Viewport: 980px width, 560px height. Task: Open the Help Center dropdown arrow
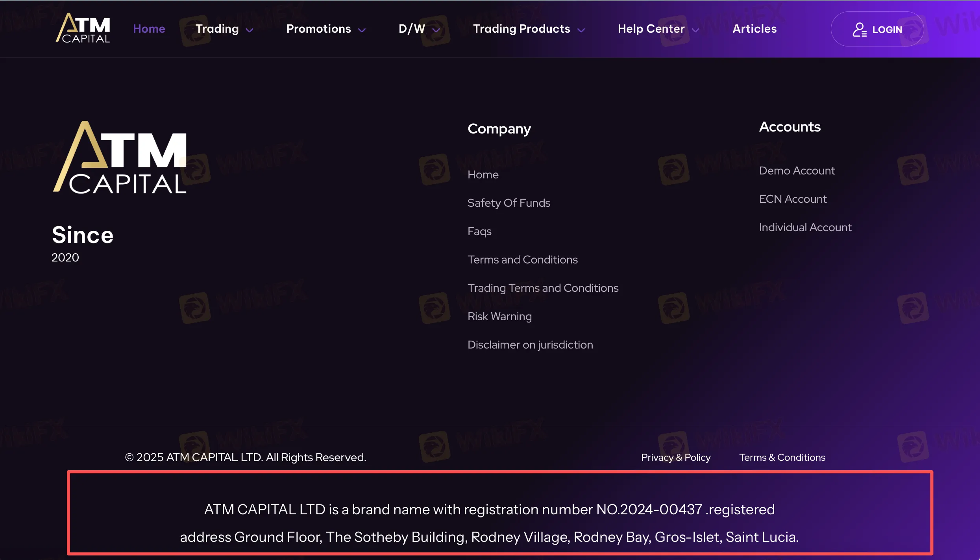(x=696, y=30)
